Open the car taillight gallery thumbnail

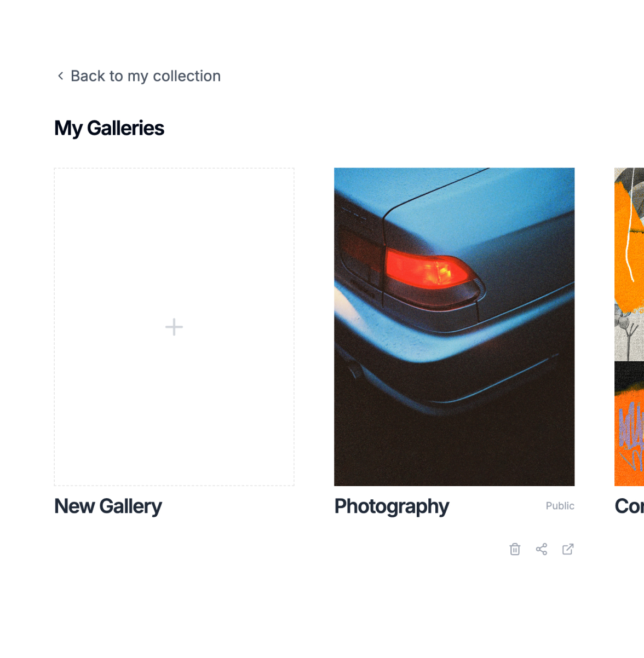click(454, 327)
